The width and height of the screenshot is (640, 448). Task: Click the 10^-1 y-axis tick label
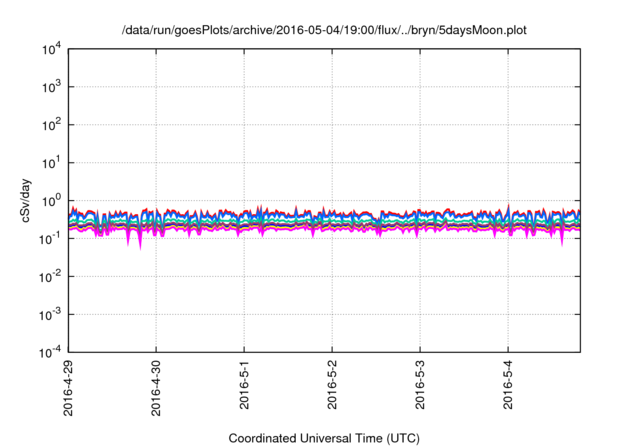[x=50, y=239]
